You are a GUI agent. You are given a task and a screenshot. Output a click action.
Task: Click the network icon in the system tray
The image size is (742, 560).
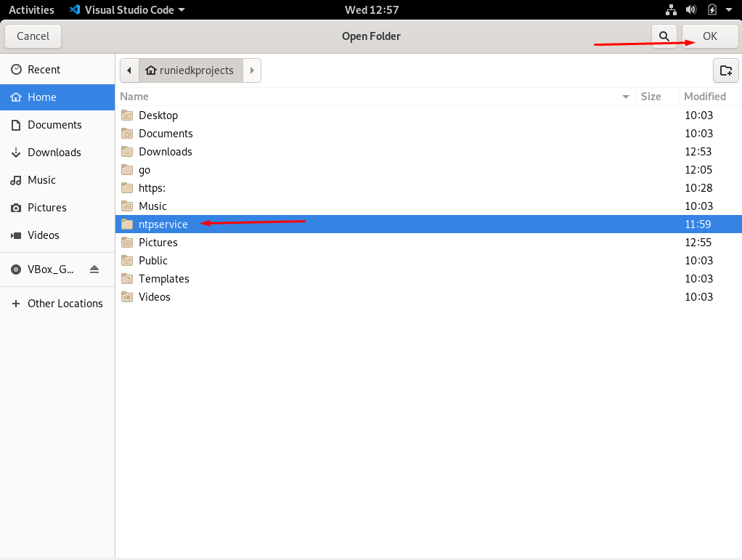point(670,9)
